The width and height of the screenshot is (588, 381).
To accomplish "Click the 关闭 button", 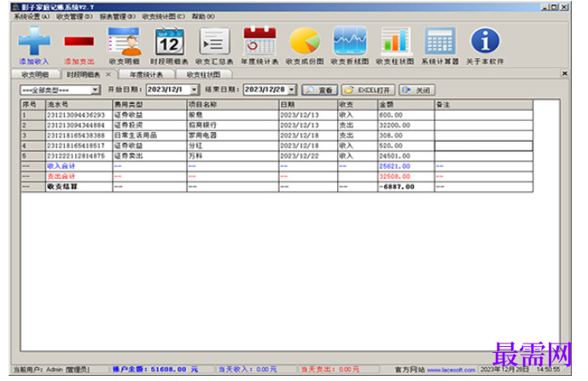I will click(417, 89).
